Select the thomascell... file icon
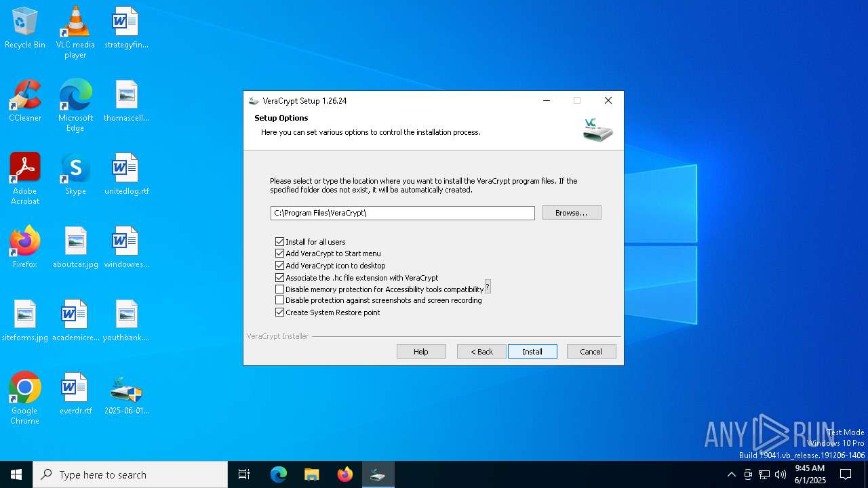This screenshot has width=868, height=488. pyautogui.click(x=126, y=101)
